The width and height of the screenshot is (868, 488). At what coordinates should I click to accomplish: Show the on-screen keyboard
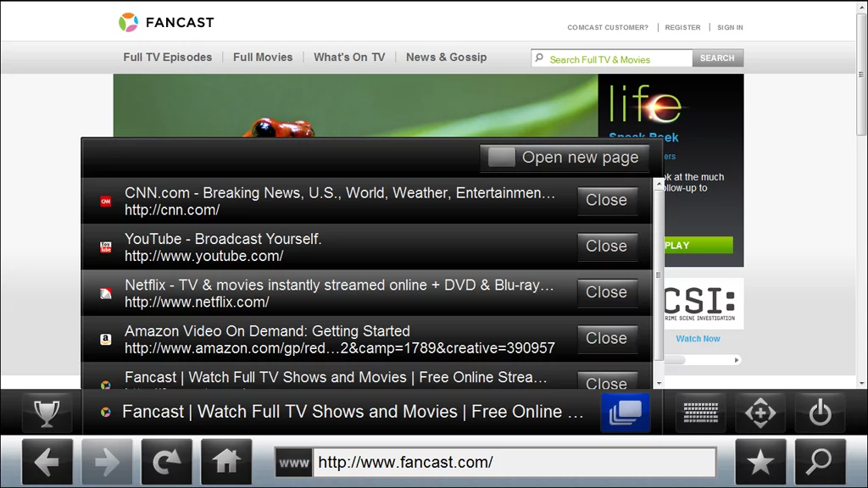(701, 413)
